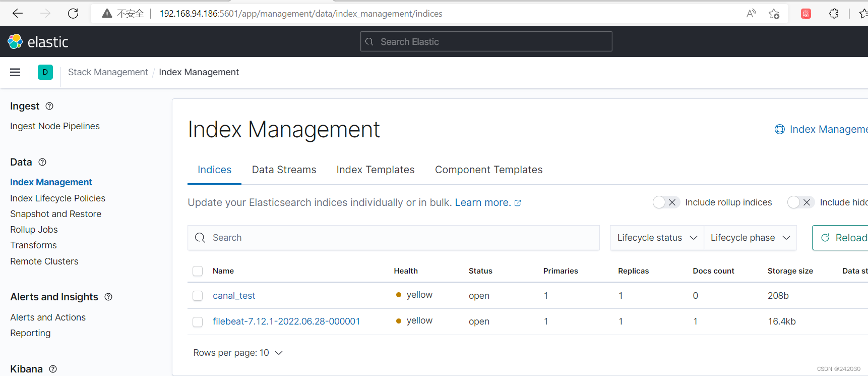
Task: Click into the indices Search field
Action: tap(394, 238)
